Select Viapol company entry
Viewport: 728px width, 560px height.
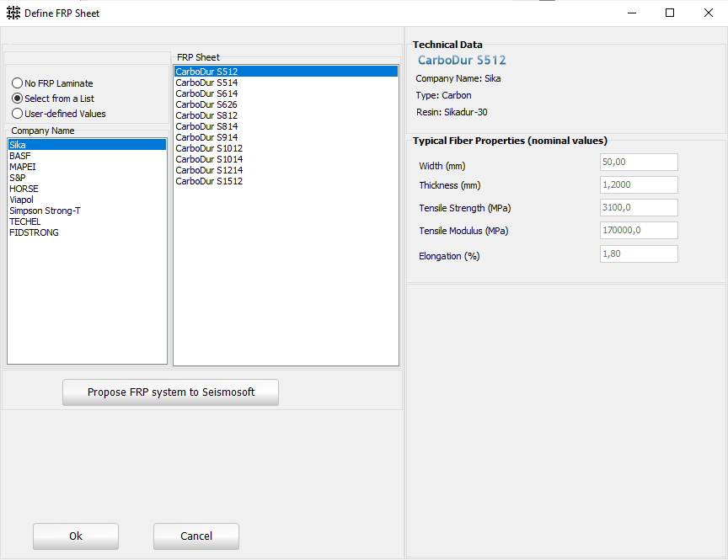coord(87,200)
